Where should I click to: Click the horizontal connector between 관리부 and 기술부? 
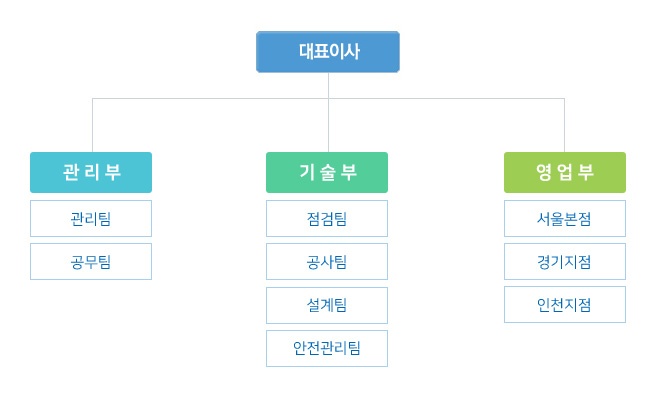pos(210,99)
